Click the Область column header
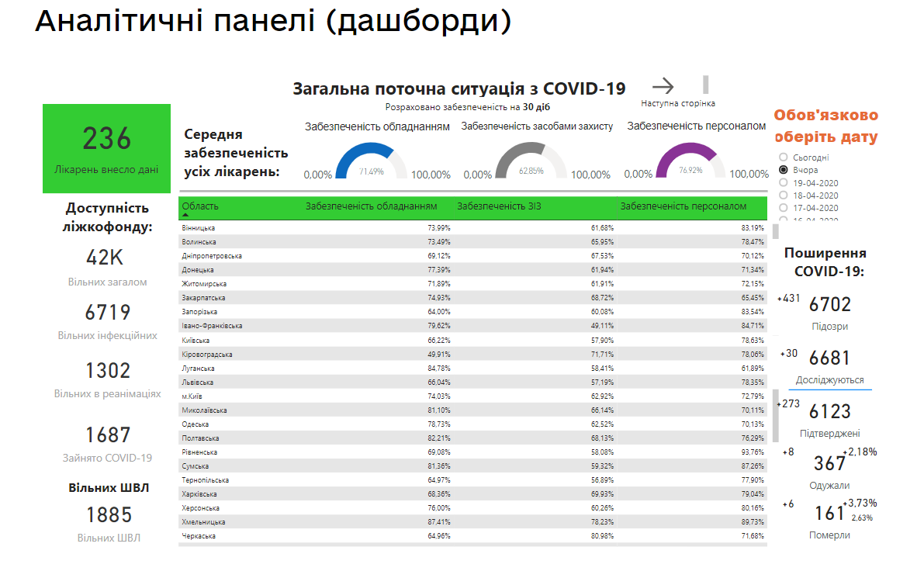This screenshot has width=924, height=585. (200, 206)
